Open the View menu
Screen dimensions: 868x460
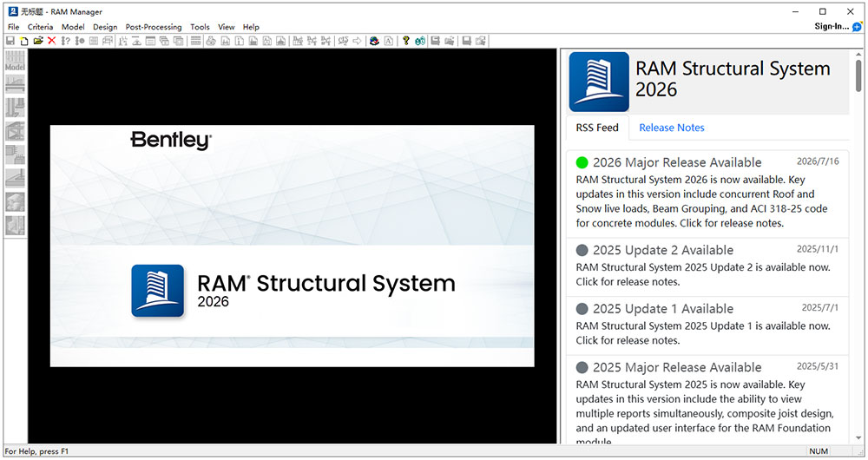coord(227,27)
